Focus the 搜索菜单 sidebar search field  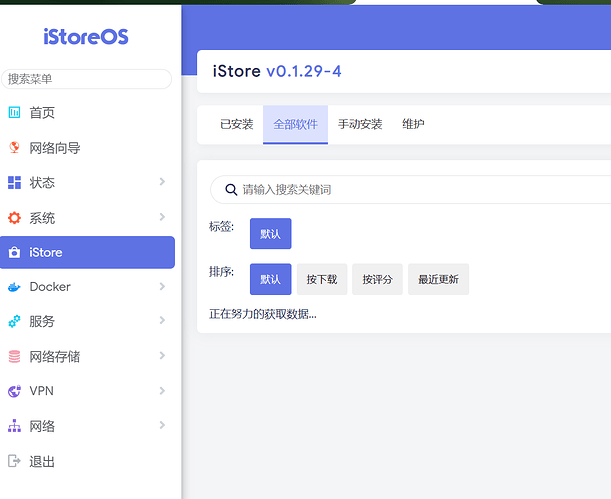[x=87, y=79]
